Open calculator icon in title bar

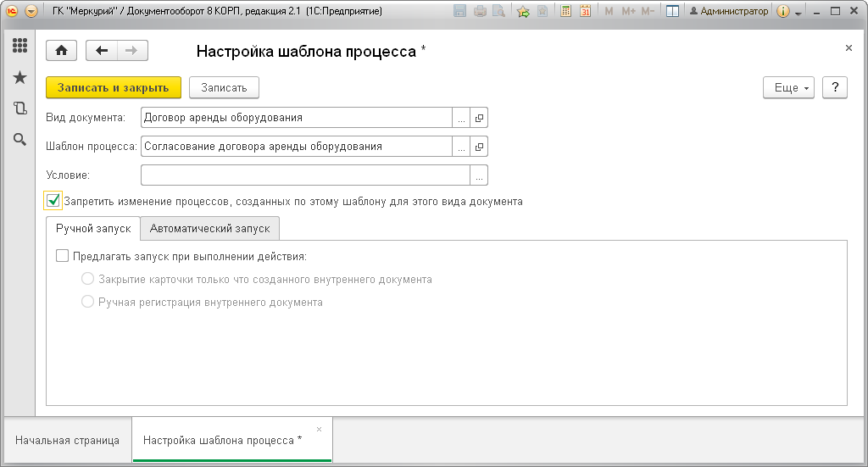pyautogui.click(x=565, y=11)
